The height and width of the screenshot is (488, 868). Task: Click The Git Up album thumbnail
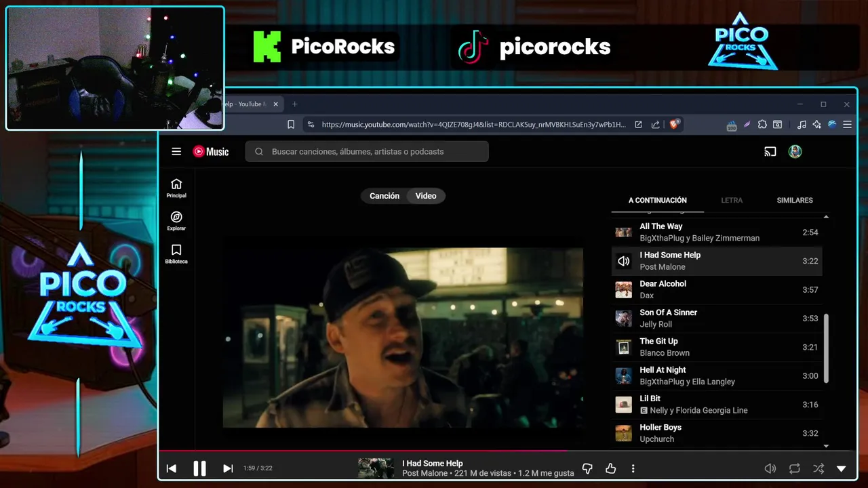click(623, 347)
